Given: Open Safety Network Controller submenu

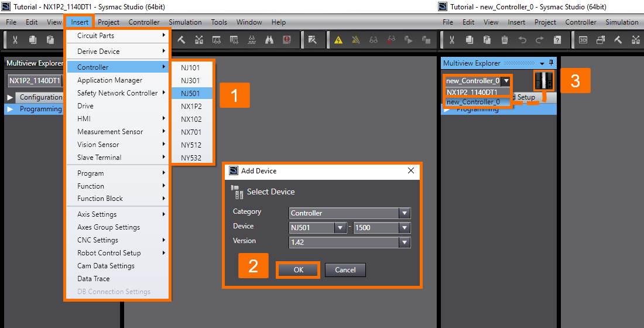Looking at the screenshot, I should (x=118, y=93).
